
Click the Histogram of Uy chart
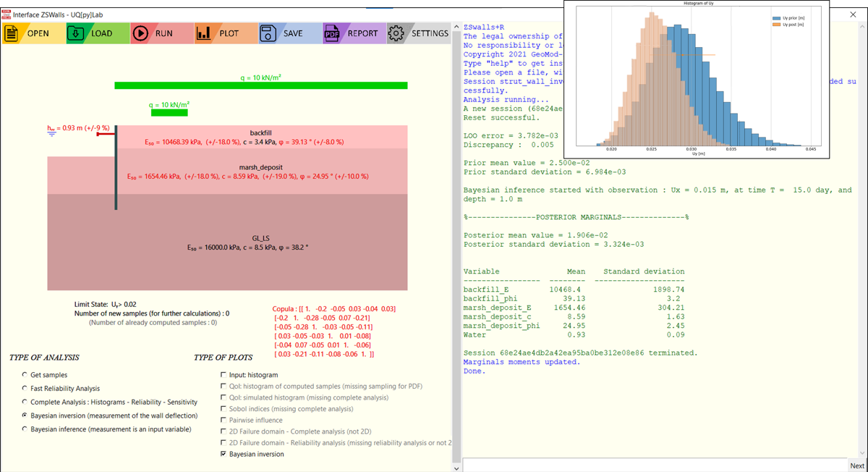tap(696, 80)
